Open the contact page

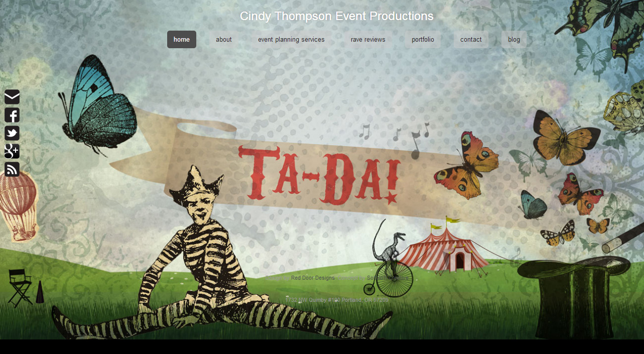(x=471, y=40)
